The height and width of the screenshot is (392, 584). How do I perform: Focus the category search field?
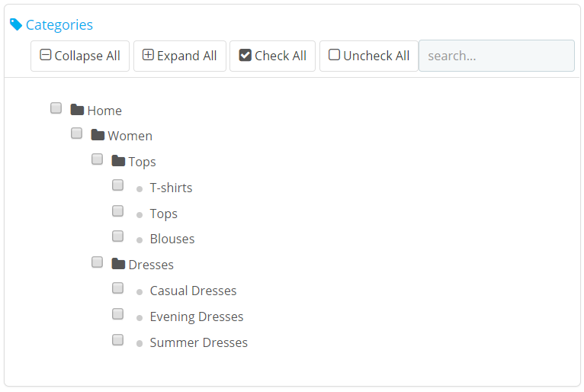[x=496, y=56]
